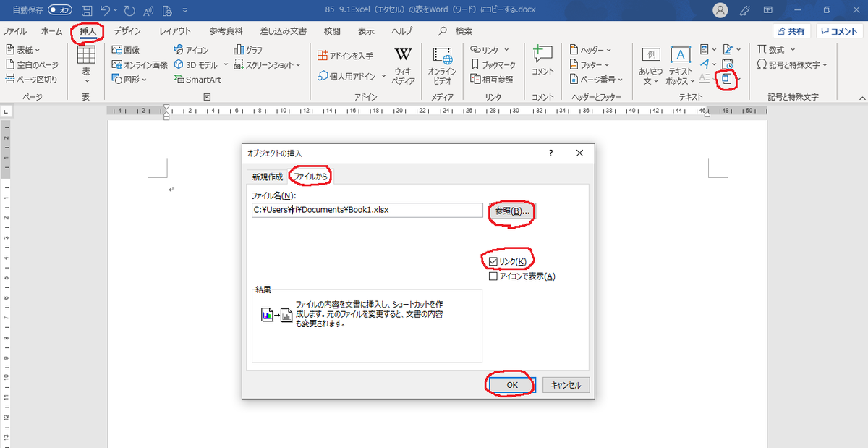Switch to the レイアウト (Layout) tab
Screen dimensions: 868x448
175,31
